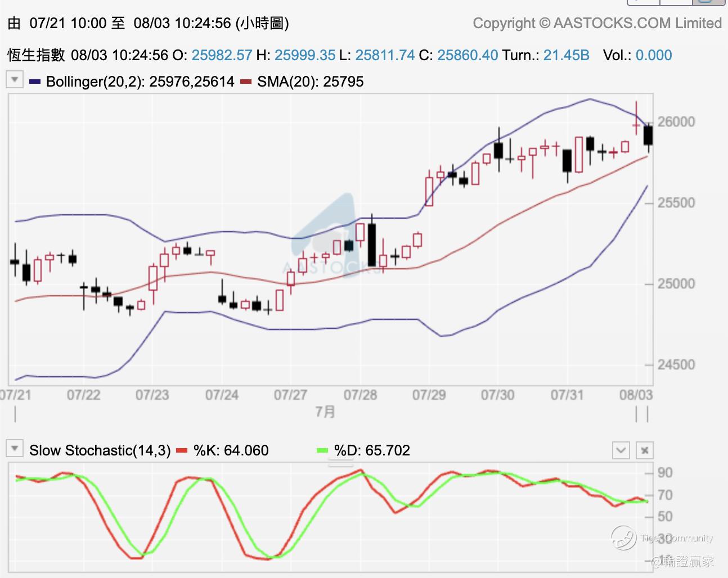Click the 07/28 date axis label
Screen dimensions: 728x578
coord(360,395)
